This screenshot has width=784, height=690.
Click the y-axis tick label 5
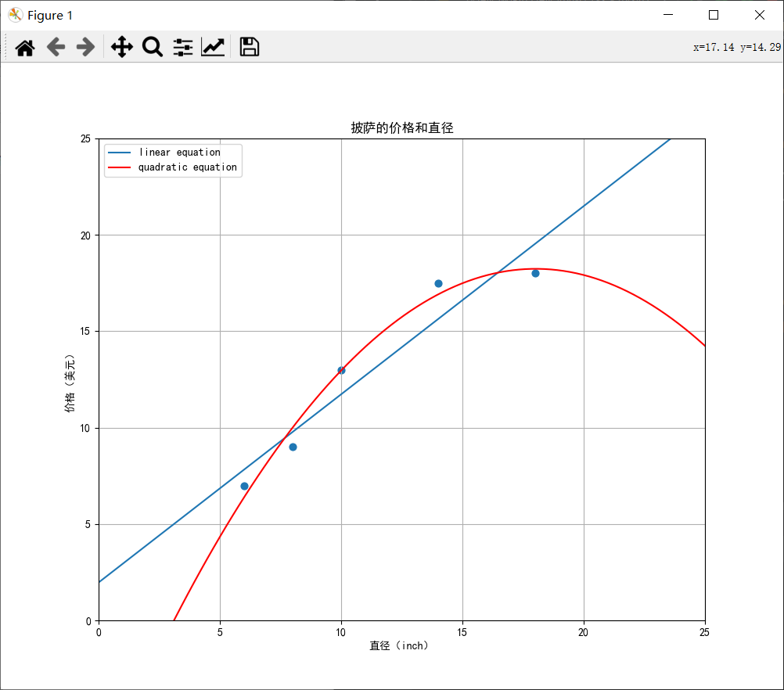(88, 524)
